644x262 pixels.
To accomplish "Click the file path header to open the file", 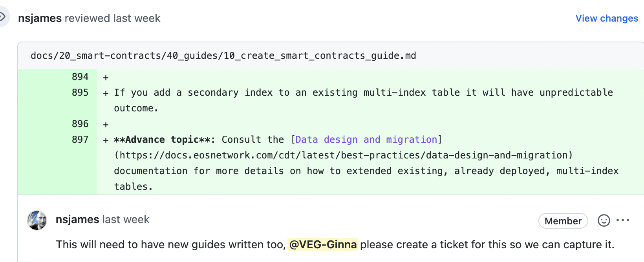I will tap(223, 55).
